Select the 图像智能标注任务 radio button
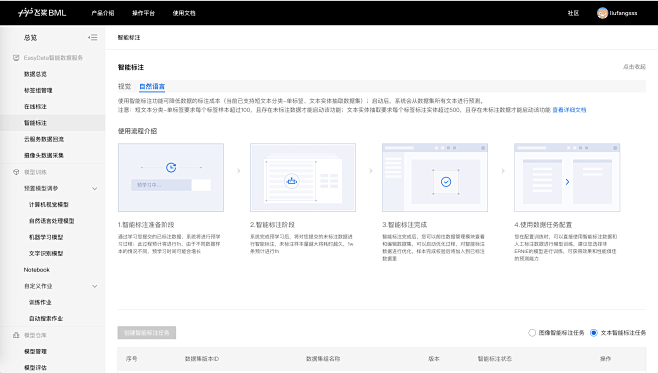The image size is (658, 373). tap(532, 333)
